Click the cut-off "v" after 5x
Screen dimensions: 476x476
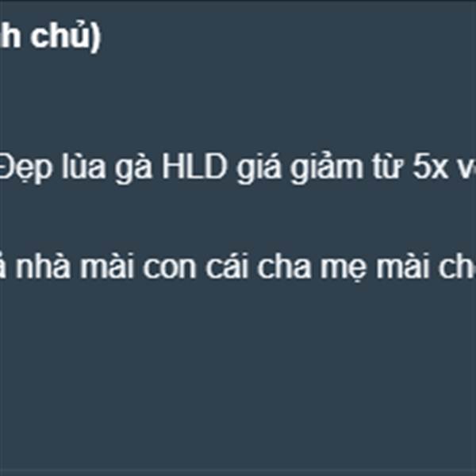pyautogui.click(x=466, y=170)
